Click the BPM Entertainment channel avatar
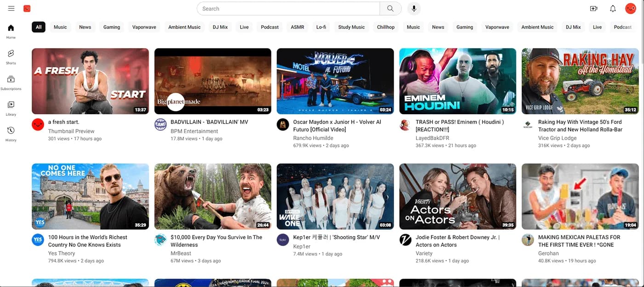The image size is (644, 287). tap(161, 124)
